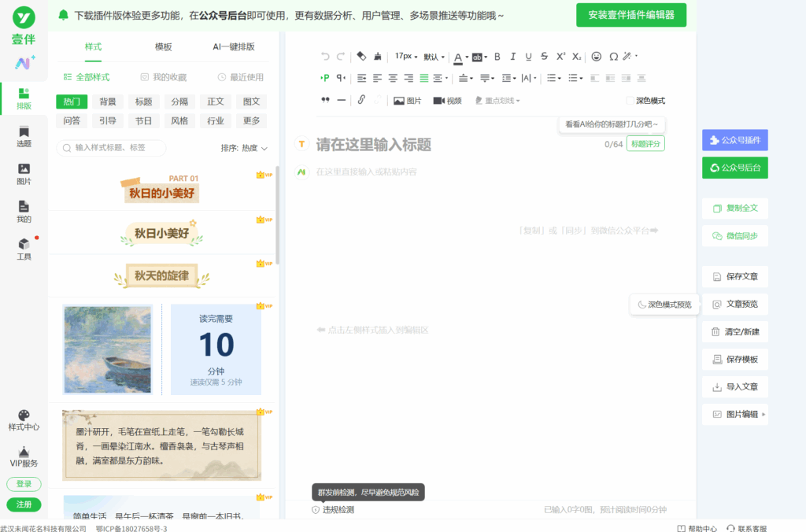806x532 pixels.
Task: Click the 保存文章 button
Action: point(734,277)
